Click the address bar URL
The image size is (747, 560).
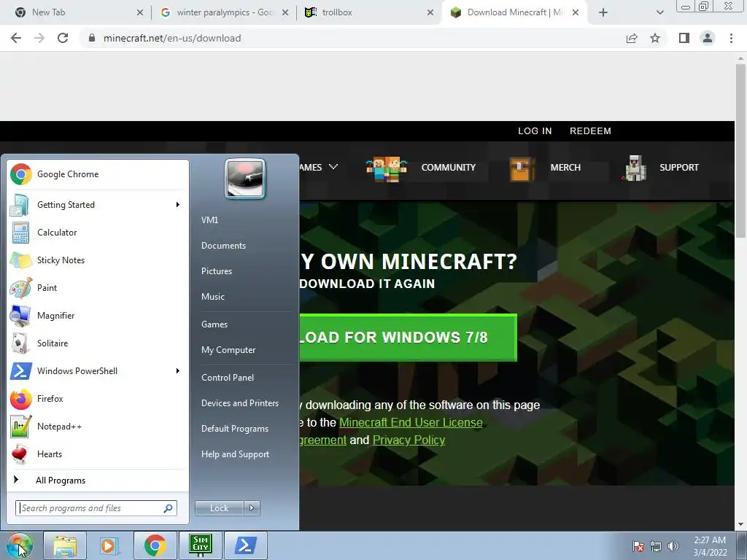tap(172, 38)
